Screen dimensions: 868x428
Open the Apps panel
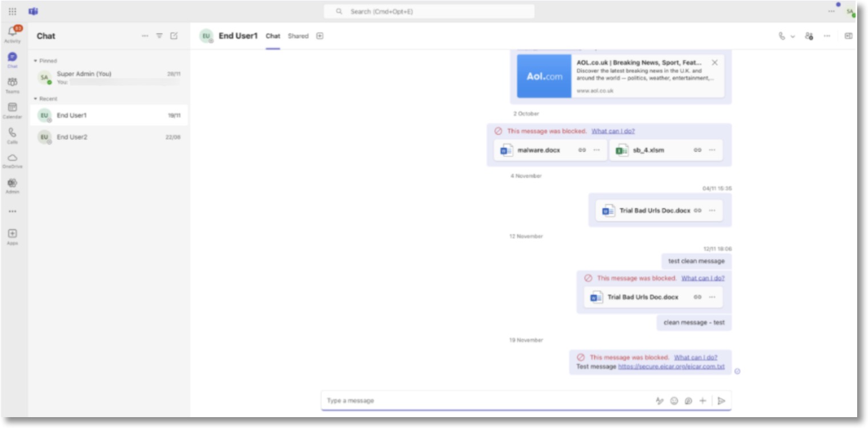[13, 234]
